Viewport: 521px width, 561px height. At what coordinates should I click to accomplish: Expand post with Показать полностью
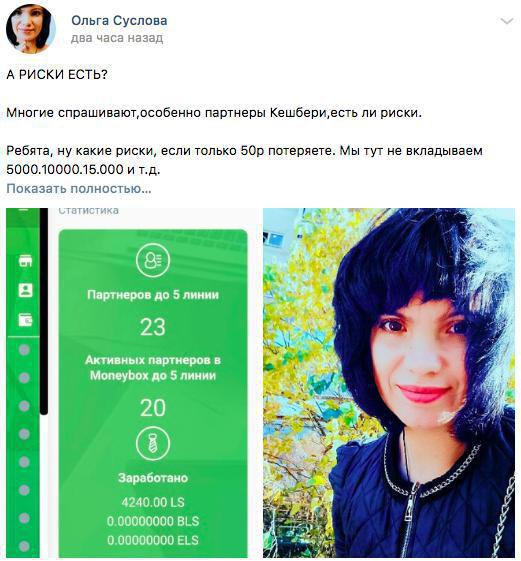79,188
